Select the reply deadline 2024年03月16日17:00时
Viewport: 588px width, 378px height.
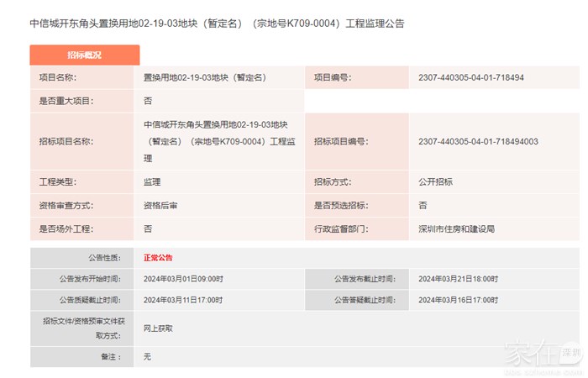pos(458,300)
